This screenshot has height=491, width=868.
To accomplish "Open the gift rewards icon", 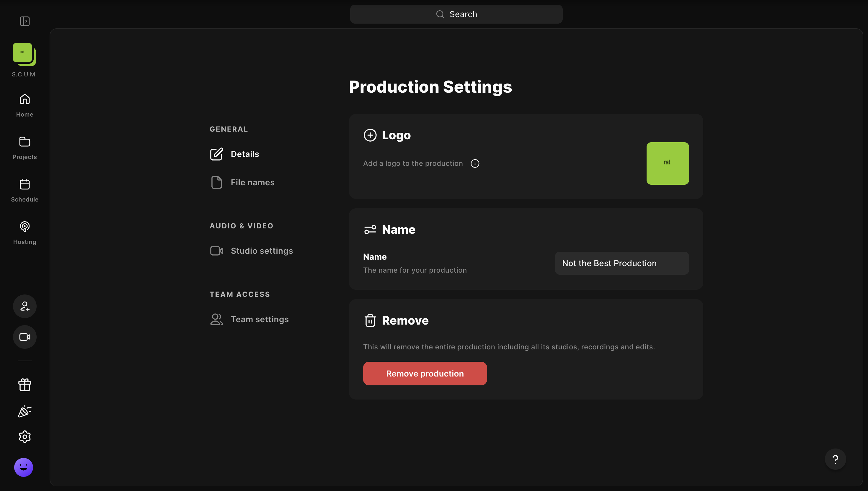I will (25, 385).
